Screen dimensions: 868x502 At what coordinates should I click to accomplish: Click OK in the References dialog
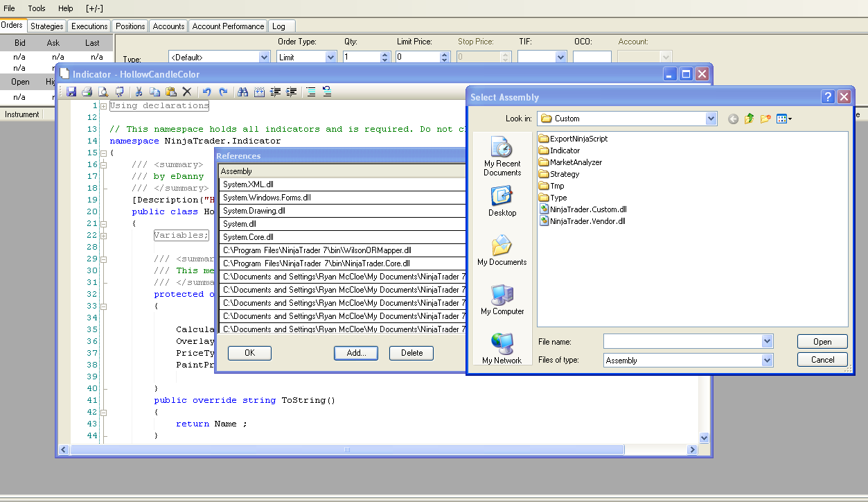point(249,353)
